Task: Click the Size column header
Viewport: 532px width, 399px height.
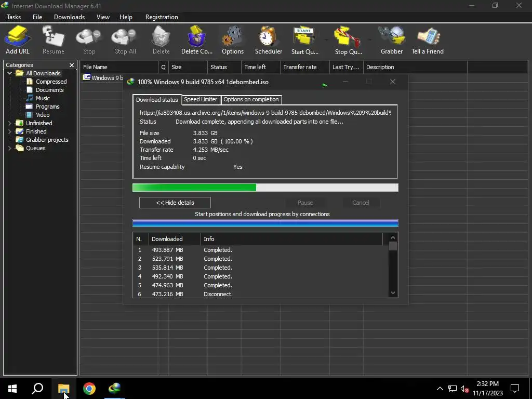Action: tap(188, 67)
